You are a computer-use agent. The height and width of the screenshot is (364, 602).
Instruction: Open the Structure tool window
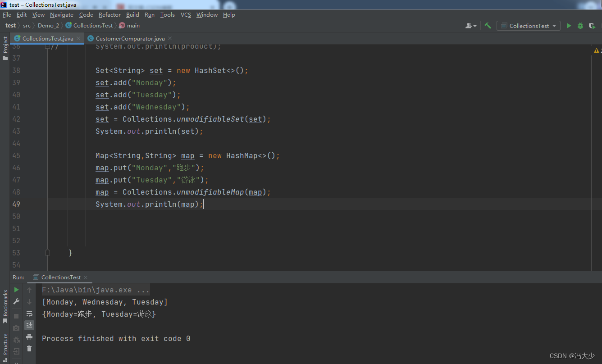[x=5, y=348]
